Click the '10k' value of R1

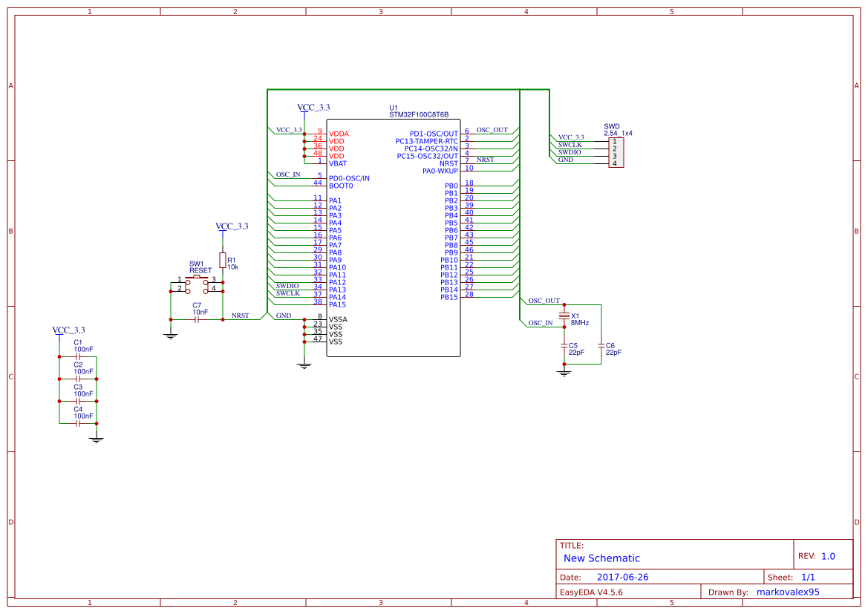point(232,267)
